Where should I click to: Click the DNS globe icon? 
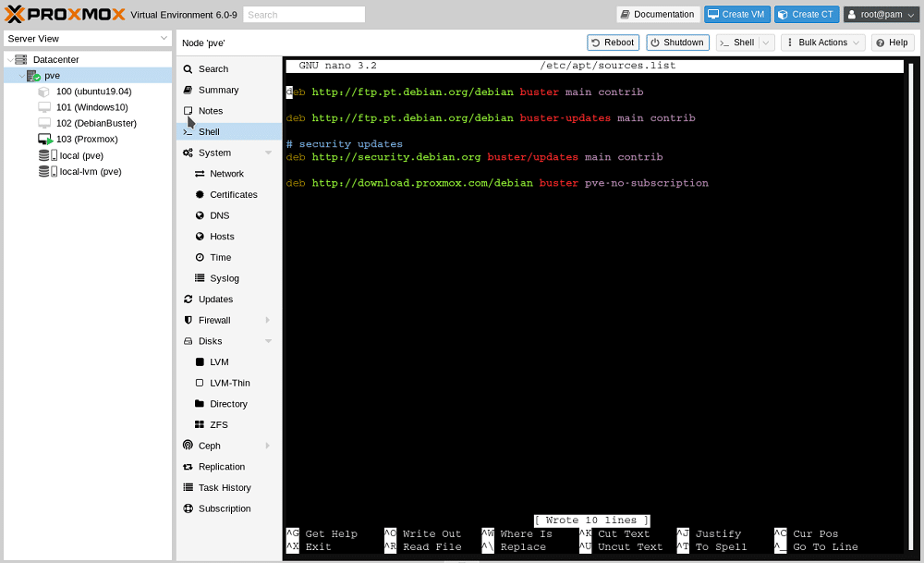200,215
